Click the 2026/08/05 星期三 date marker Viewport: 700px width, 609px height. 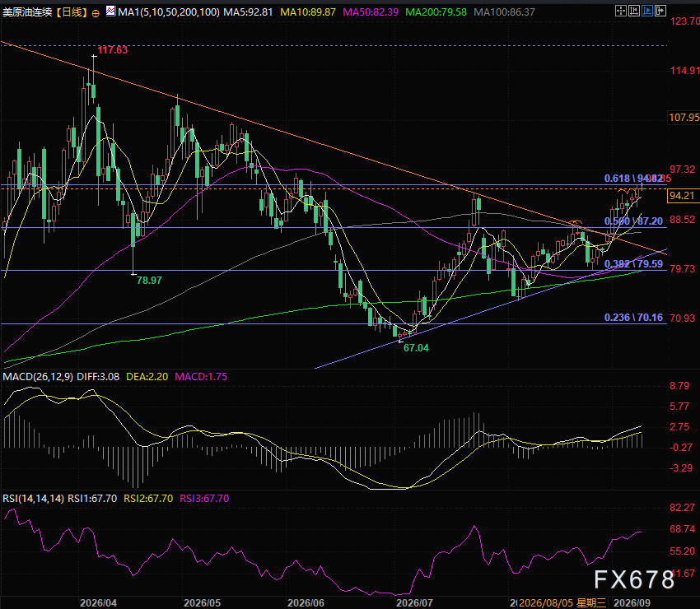(x=562, y=603)
